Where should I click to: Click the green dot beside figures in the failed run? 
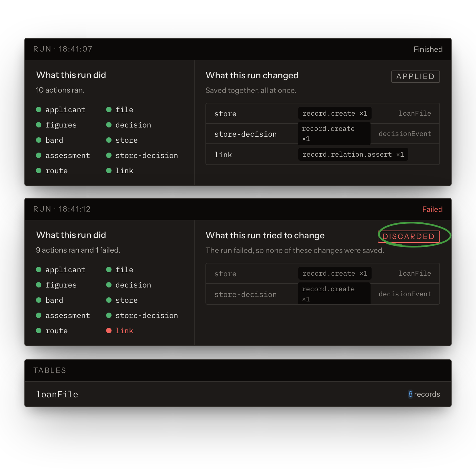click(x=39, y=285)
